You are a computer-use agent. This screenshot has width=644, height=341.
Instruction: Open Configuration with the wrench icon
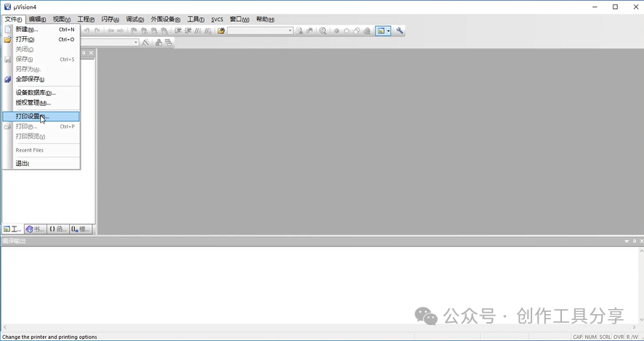[x=399, y=30]
